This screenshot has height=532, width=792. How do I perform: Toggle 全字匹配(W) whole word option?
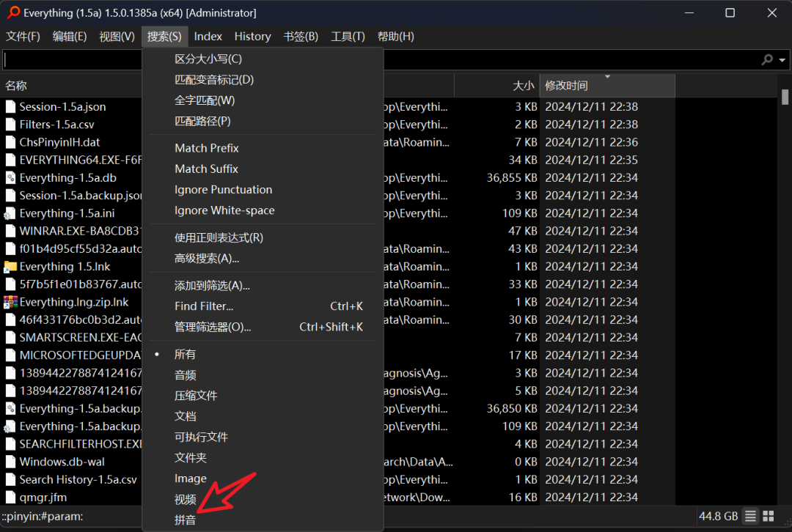[263, 100]
